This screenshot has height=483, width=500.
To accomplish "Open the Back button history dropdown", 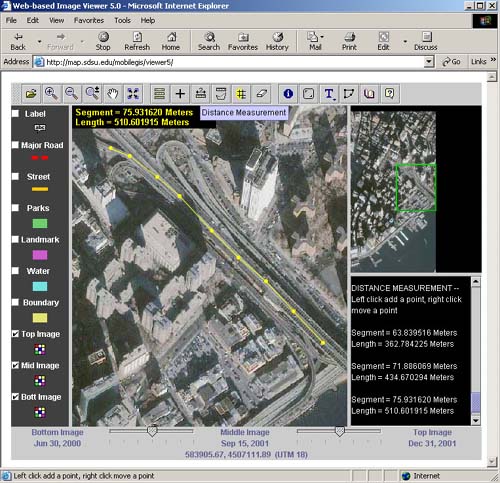I will [x=39, y=42].
